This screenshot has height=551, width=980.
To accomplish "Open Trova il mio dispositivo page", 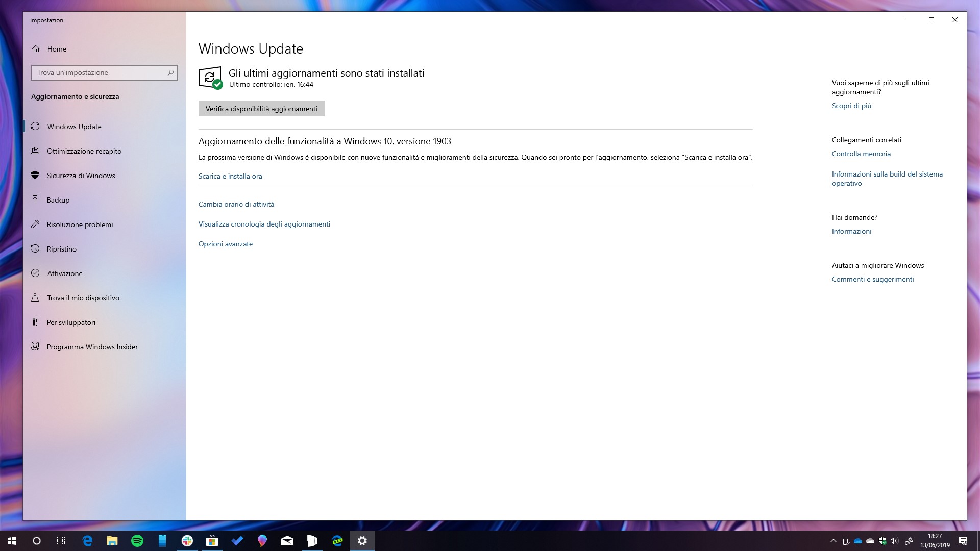I will [104, 298].
